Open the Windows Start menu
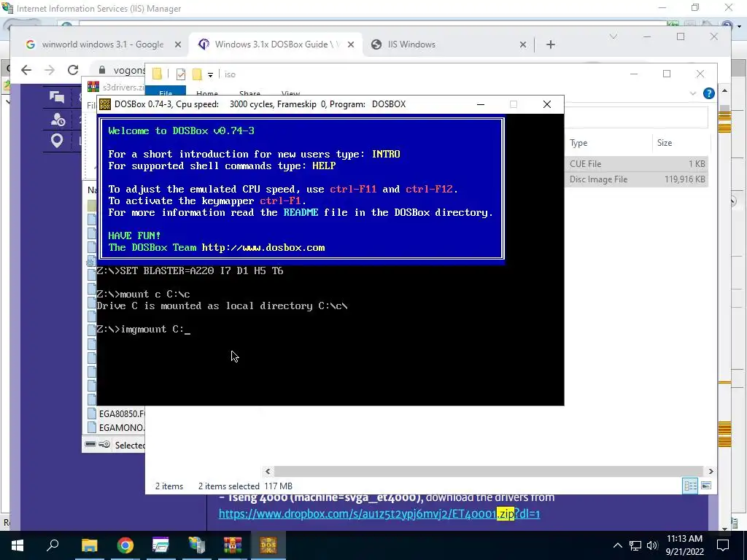 18,545
